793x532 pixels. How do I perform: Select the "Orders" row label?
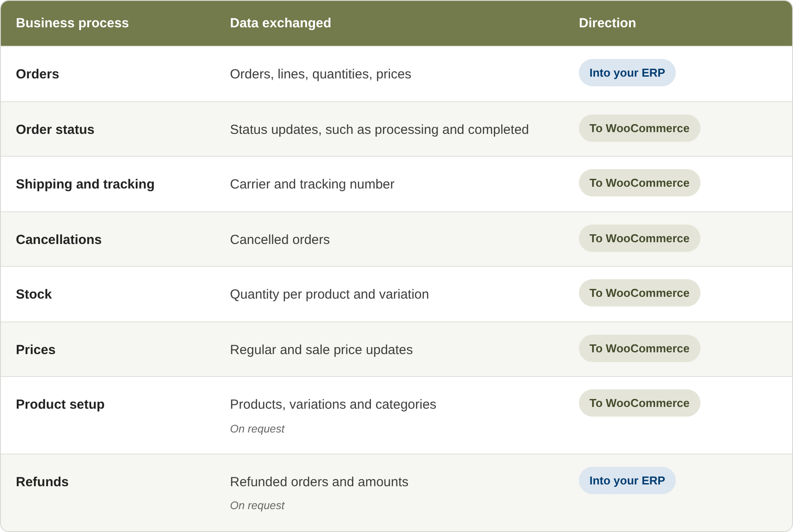pos(37,74)
